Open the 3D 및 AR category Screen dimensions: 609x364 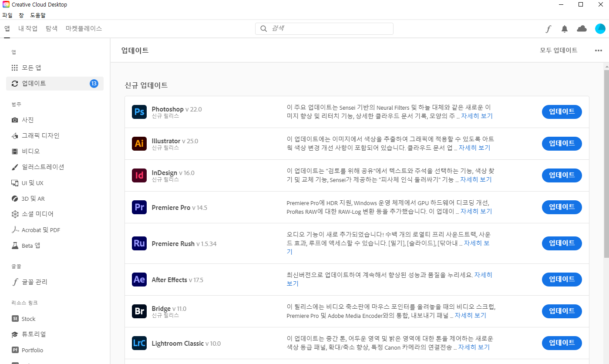point(55,199)
